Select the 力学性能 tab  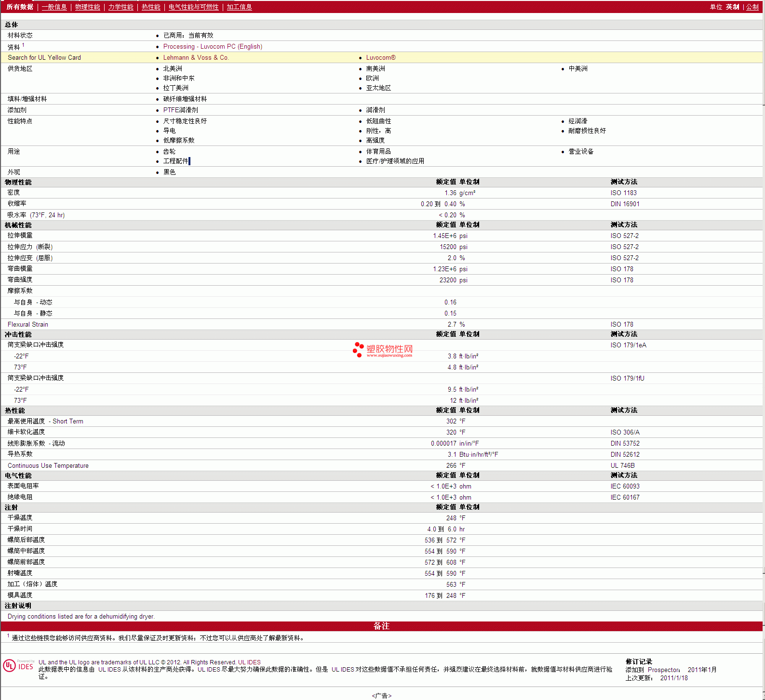click(121, 7)
